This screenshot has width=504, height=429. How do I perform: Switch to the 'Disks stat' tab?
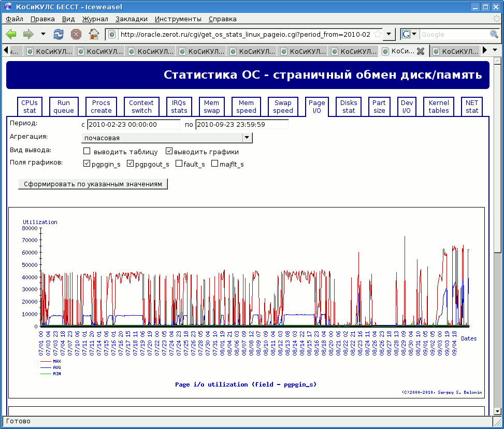tap(349, 107)
